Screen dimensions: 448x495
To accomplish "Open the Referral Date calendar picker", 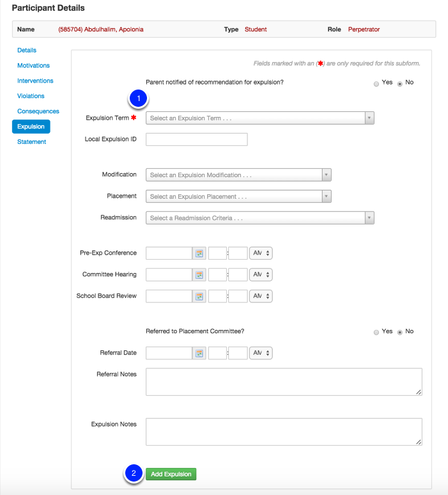I will click(x=199, y=353).
